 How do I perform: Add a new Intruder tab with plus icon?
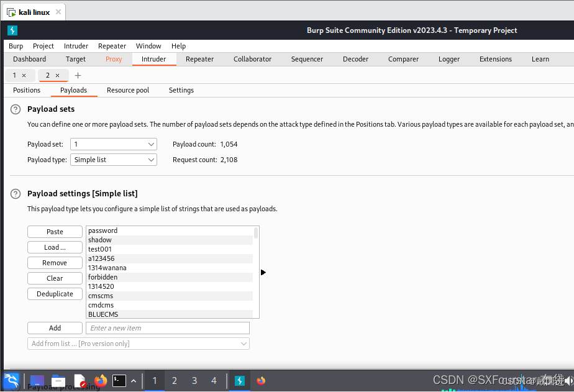tap(78, 75)
